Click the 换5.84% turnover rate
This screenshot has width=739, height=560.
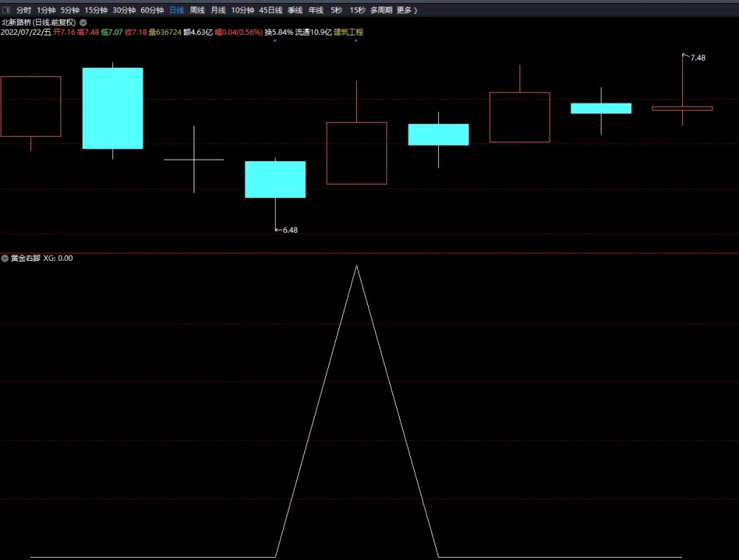(279, 32)
